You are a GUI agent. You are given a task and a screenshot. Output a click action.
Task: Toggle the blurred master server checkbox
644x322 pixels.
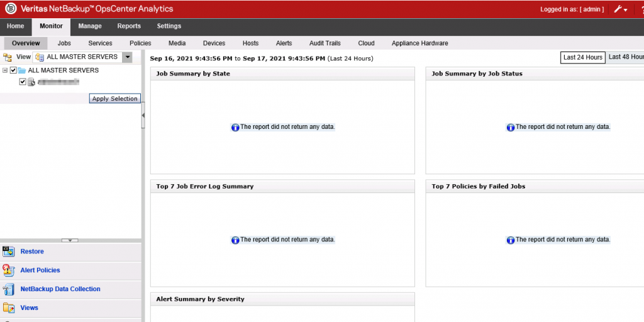[23, 82]
